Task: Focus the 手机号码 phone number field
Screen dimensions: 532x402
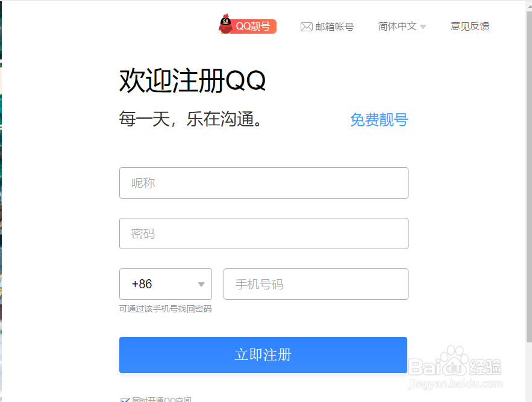Action: (316, 284)
